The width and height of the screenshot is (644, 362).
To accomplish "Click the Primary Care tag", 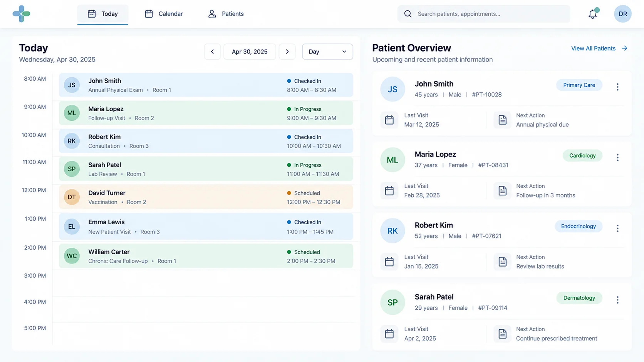I will [x=579, y=85].
